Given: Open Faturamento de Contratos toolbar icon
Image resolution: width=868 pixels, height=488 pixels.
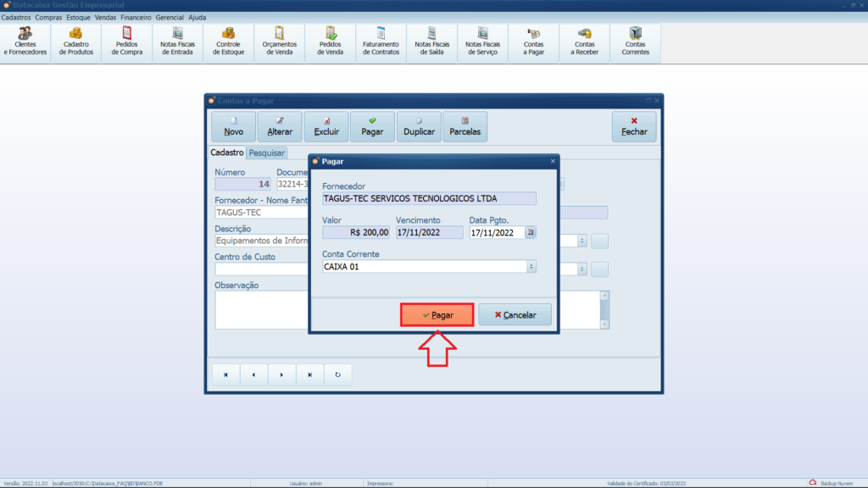Looking at the screenshot, I should [x=381, y=42].
